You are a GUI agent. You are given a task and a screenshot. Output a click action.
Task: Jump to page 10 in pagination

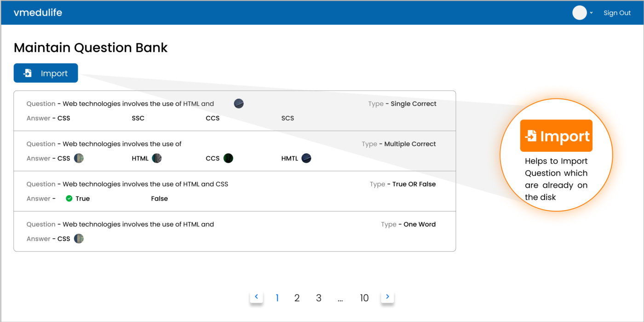tap(364, 298)
